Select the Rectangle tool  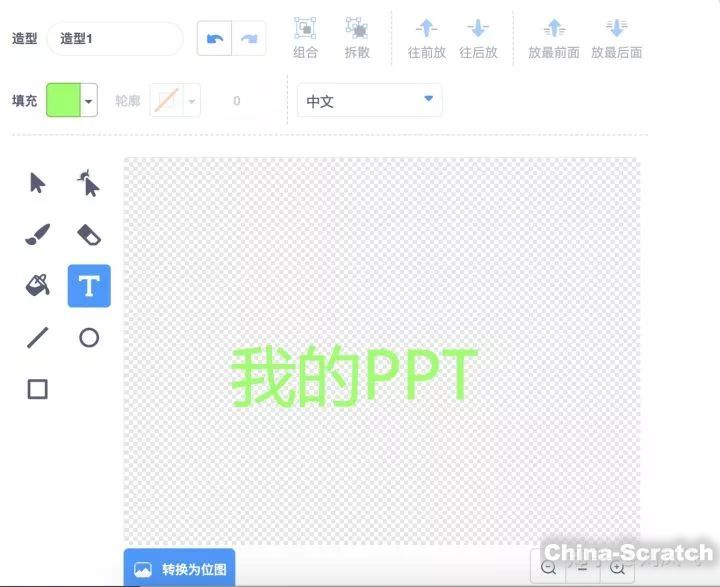[x=37, y=389]
